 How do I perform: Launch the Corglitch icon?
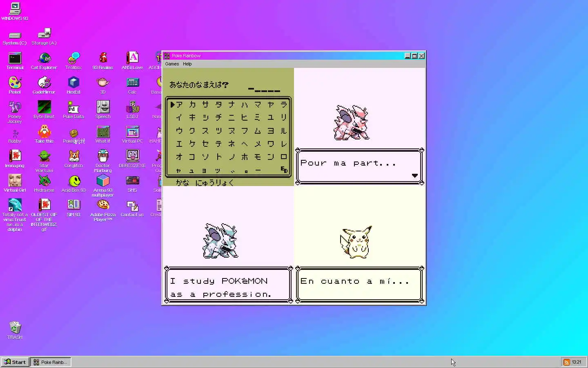[73, 159]
